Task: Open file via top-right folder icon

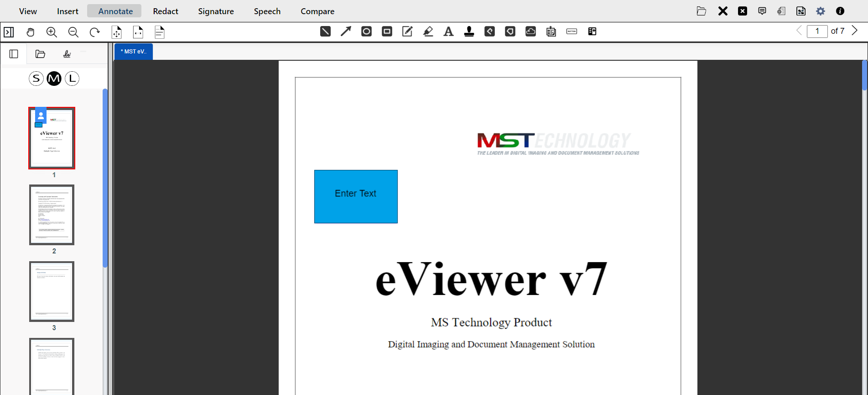Action: [x=702, y=11]
